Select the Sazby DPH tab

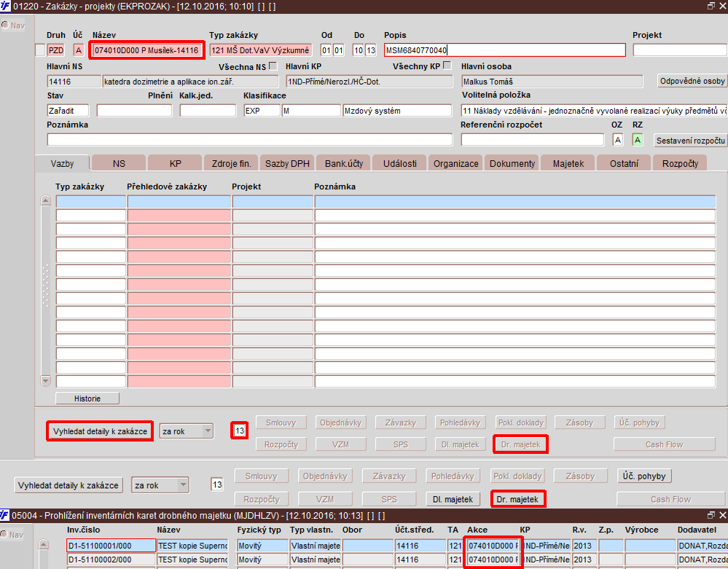pyautogui.click(x=287, y=163)
